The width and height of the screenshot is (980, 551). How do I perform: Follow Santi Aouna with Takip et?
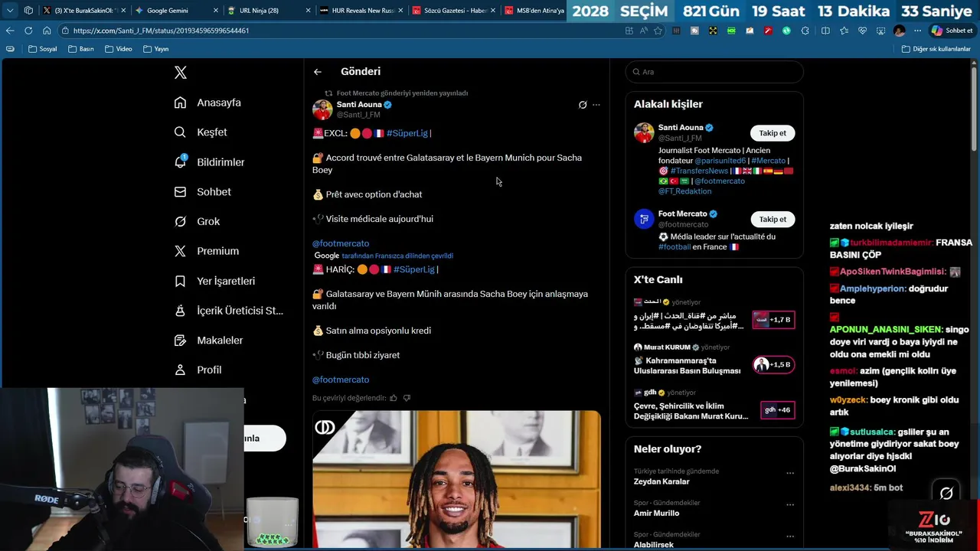click(773, 133)
